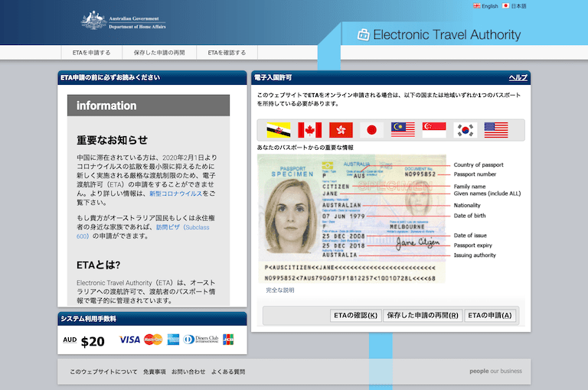
Task: Select the Japan flag in the eligible countries row
Action: click(x=371, y=130)
